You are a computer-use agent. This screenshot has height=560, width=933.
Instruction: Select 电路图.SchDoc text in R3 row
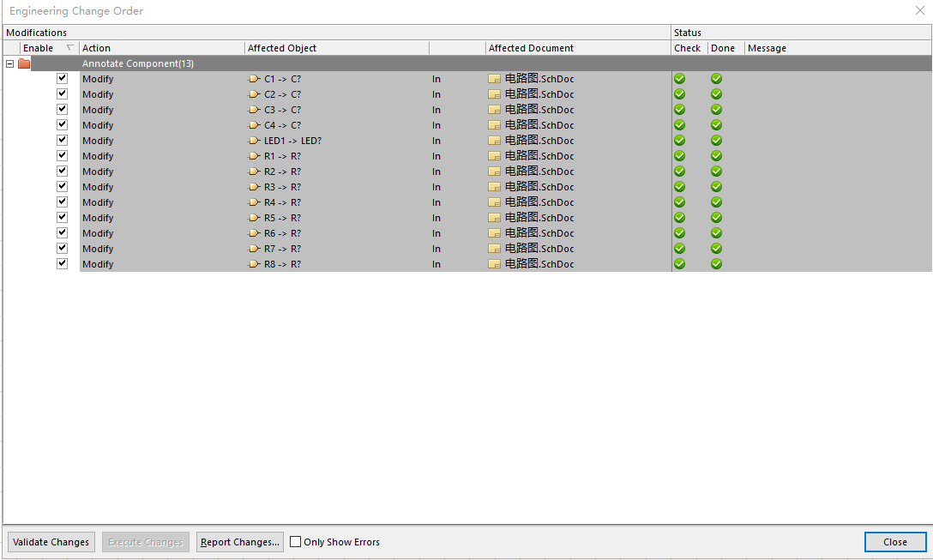[x=539, y=187]
